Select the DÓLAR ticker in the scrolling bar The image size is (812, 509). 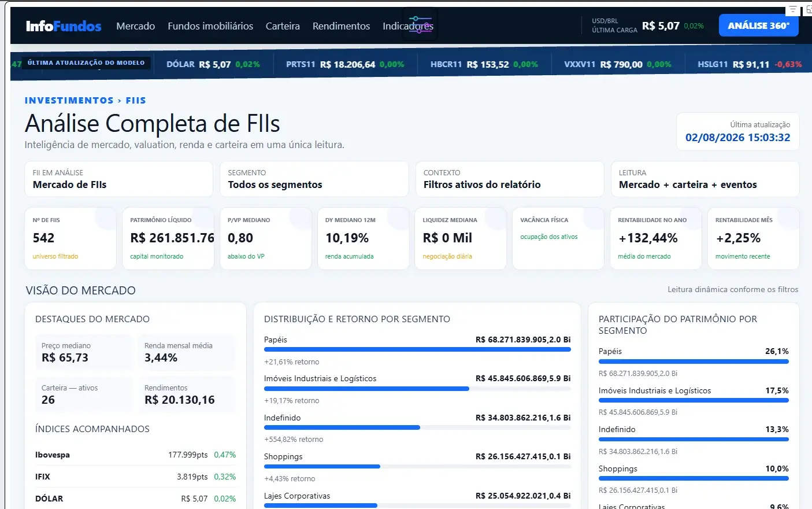click(213, 64)
